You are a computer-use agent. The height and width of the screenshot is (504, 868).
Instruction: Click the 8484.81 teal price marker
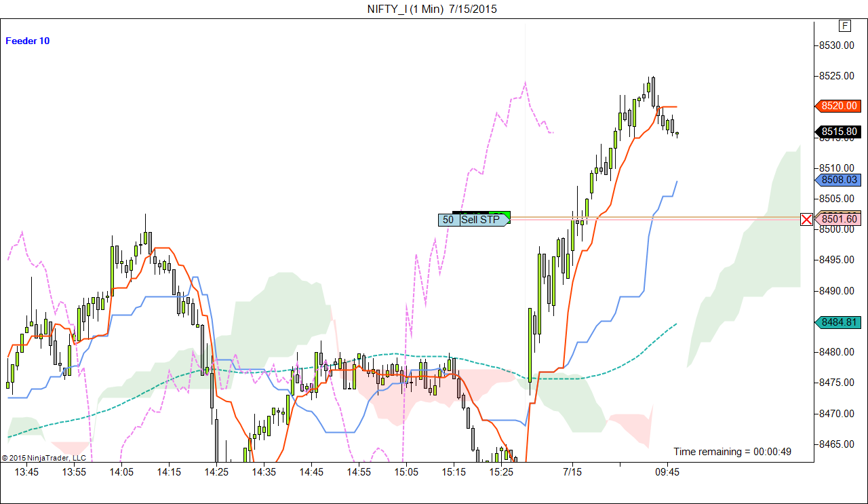[837, 322]
